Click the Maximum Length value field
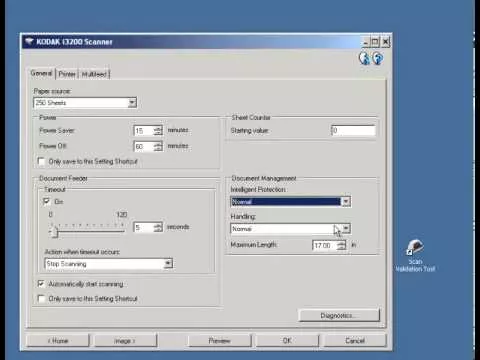Image resolution: width=480 pixels, height=360 pixels. 325,245
